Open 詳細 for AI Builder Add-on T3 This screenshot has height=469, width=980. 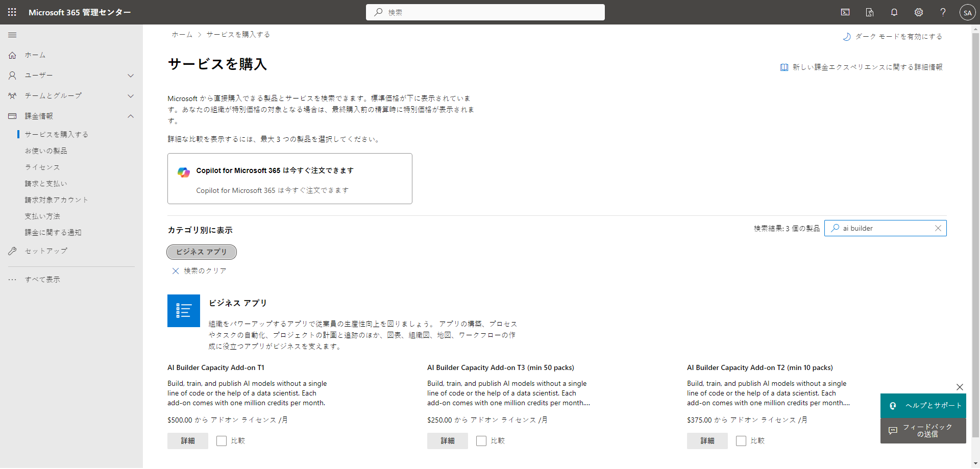[x=448, y=441]
